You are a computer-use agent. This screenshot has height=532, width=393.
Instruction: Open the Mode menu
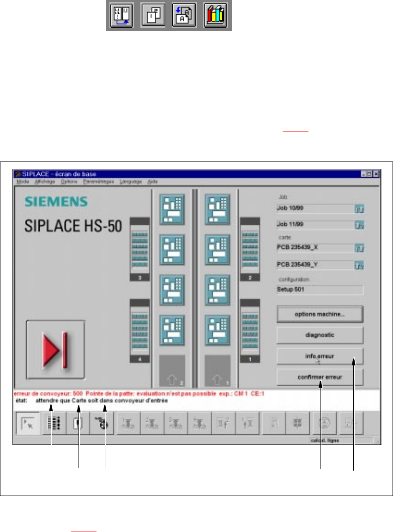[x=23, y=181]
